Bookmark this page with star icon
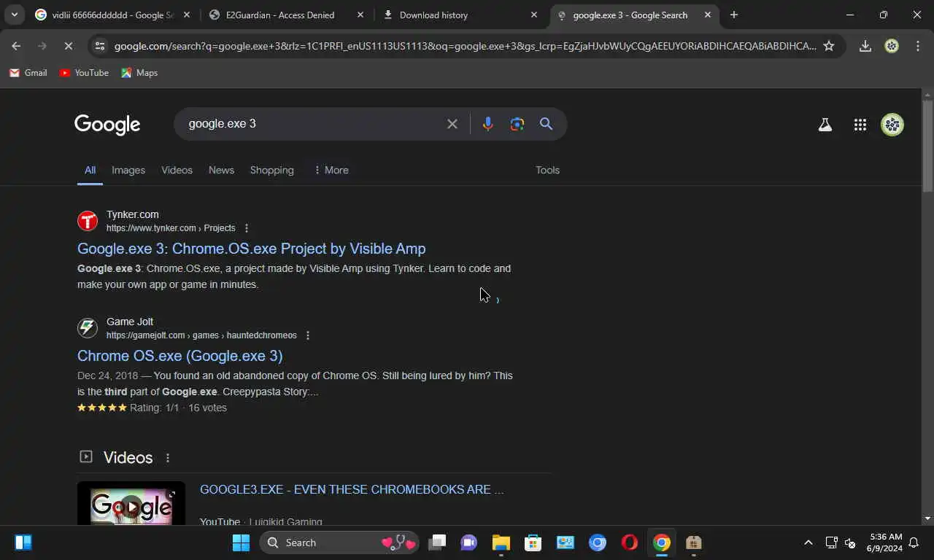The height and width of the screenshot is (560, 934). click(829, 46)
